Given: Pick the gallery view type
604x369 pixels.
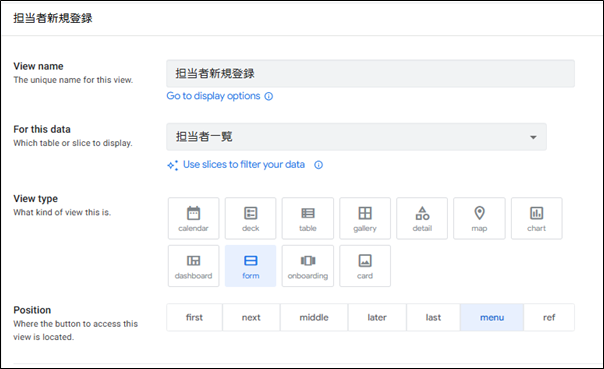Looking at the screenshot, I should point(365,218).
